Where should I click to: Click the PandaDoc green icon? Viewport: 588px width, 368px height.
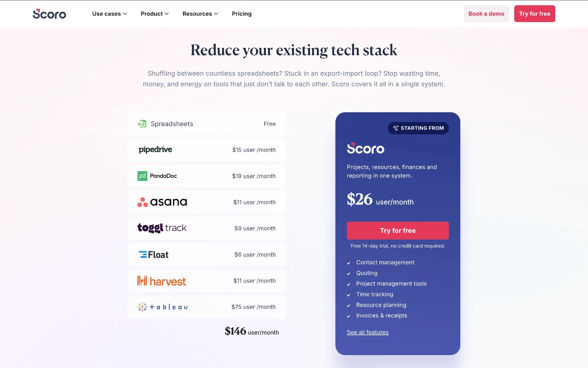coord(142,175)
